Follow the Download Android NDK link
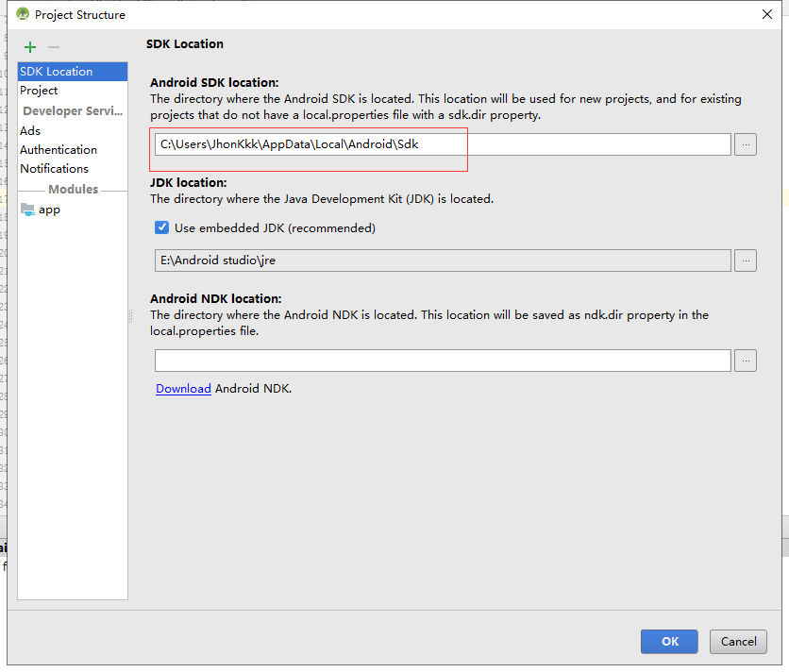789x672 pixels. (183, 389)
